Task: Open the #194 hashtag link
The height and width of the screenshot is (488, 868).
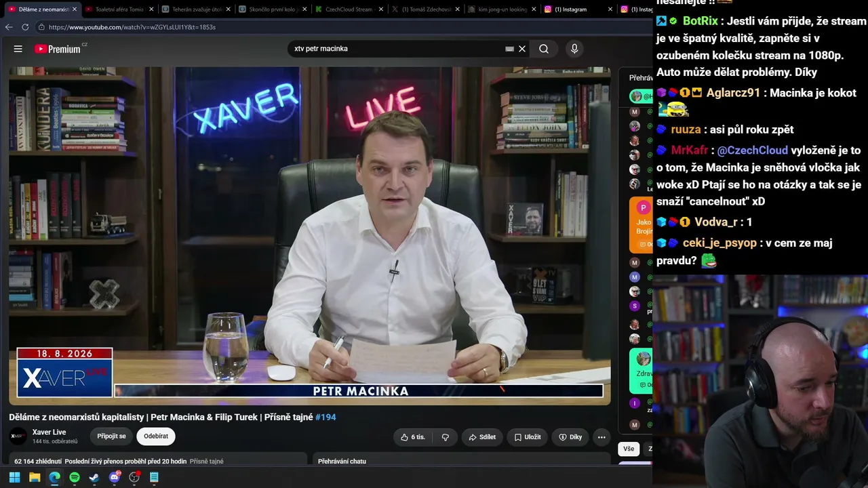Action: (x=325, y=418)
